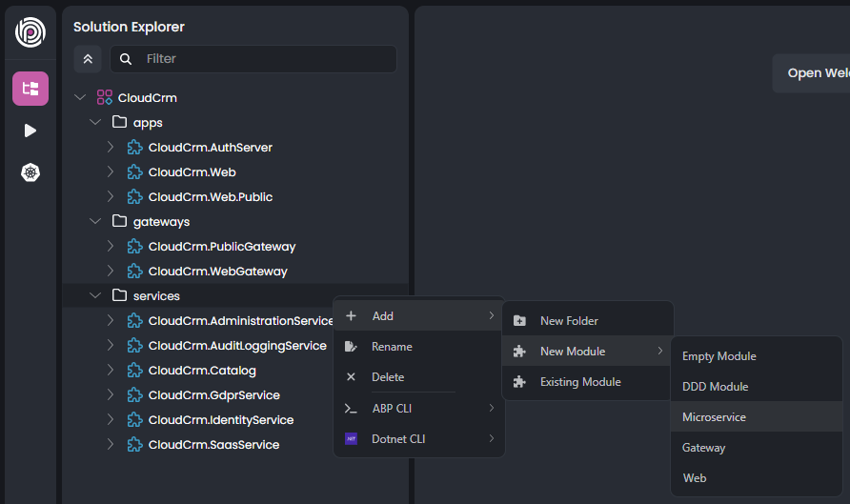Expand the CloudCrm.Web node chevron
The height and width of the screenshot is (504, 850).
point(111,171)
